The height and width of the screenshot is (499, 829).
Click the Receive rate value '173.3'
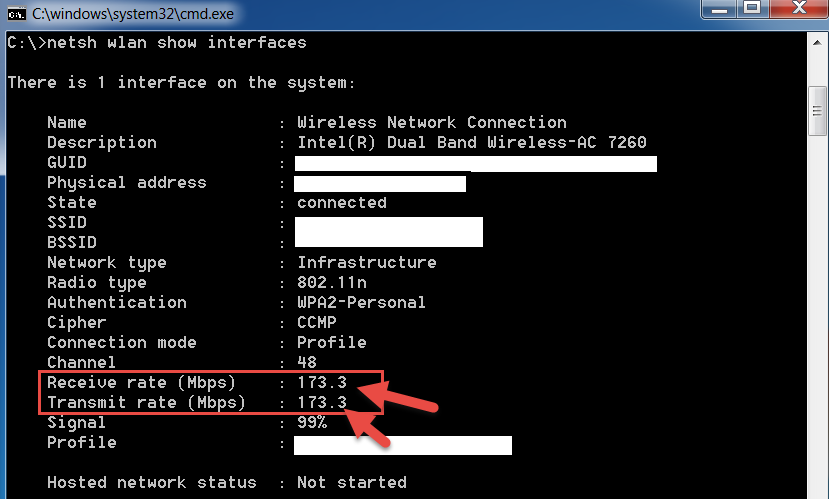point(321,382)
